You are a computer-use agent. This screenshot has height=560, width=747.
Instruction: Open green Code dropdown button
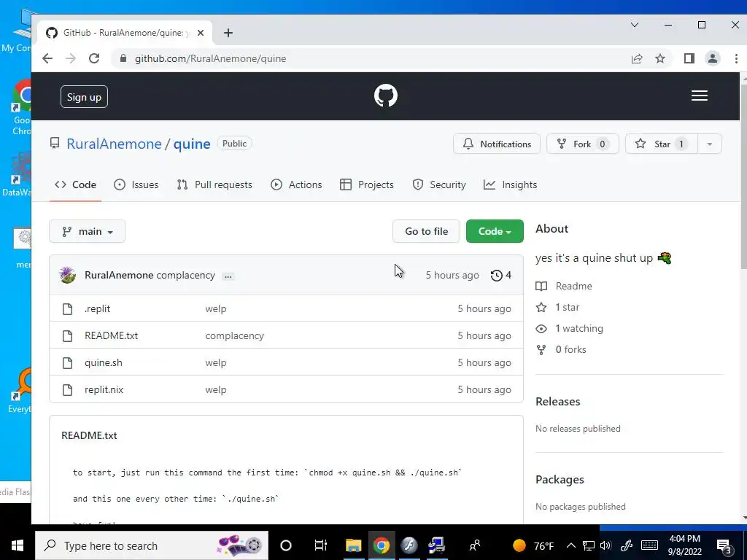pos(495,231)
